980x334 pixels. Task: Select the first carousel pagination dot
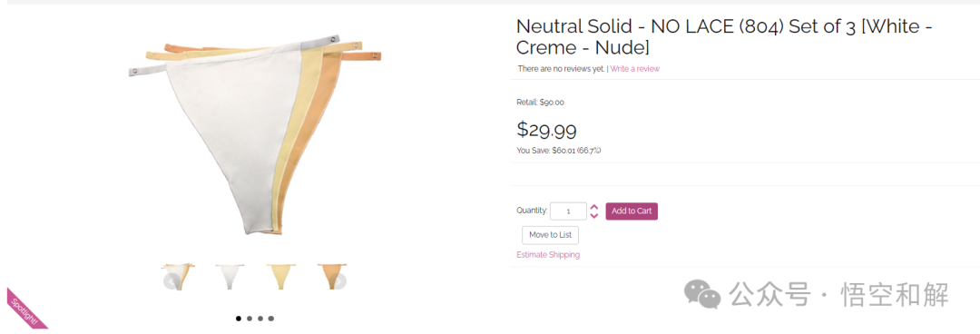coord(239,319)
